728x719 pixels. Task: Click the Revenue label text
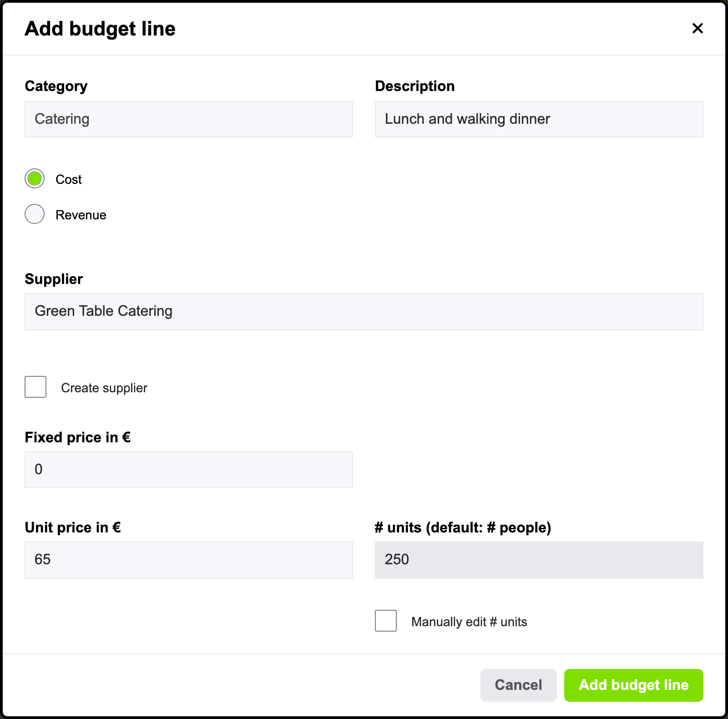point(81,215)
